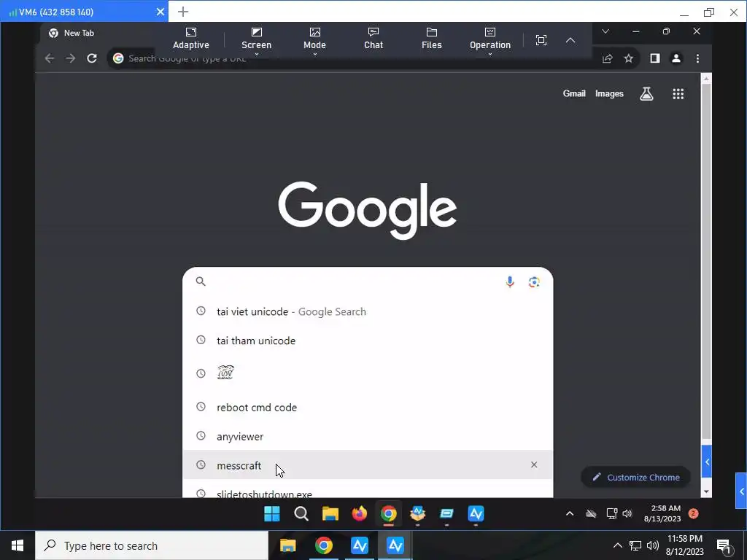Click the Chrome back arrow
The height and width of the screenshot is (560, 747).
click(x=49, y=58)
